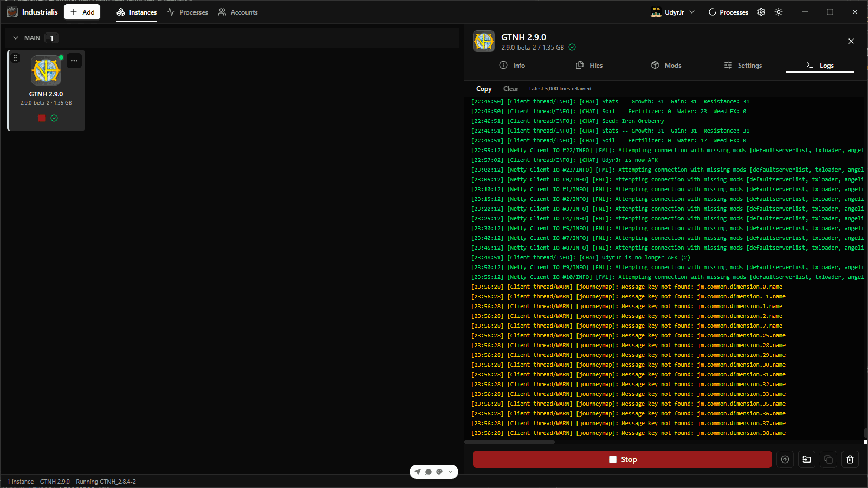Click the update arrow-up circle icon
Viewport: 868px width, 488px height.
pos(785,459)
